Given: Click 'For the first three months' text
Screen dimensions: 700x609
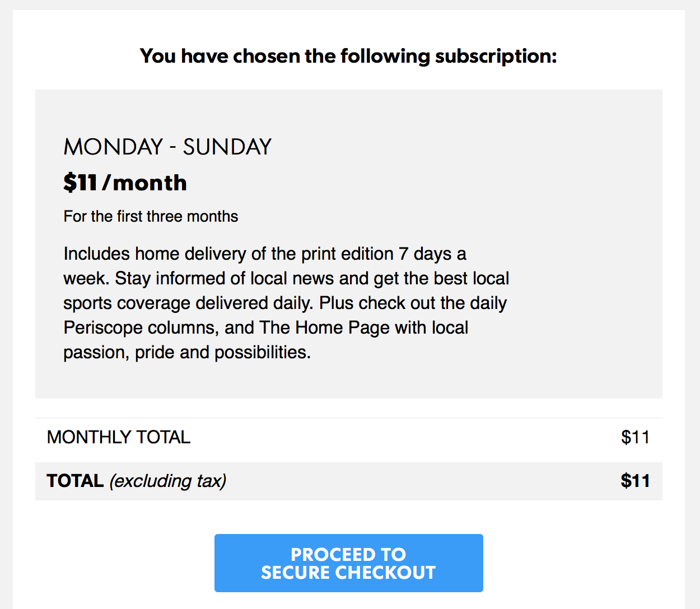Looking at the screenshot, I should (151, 217).
